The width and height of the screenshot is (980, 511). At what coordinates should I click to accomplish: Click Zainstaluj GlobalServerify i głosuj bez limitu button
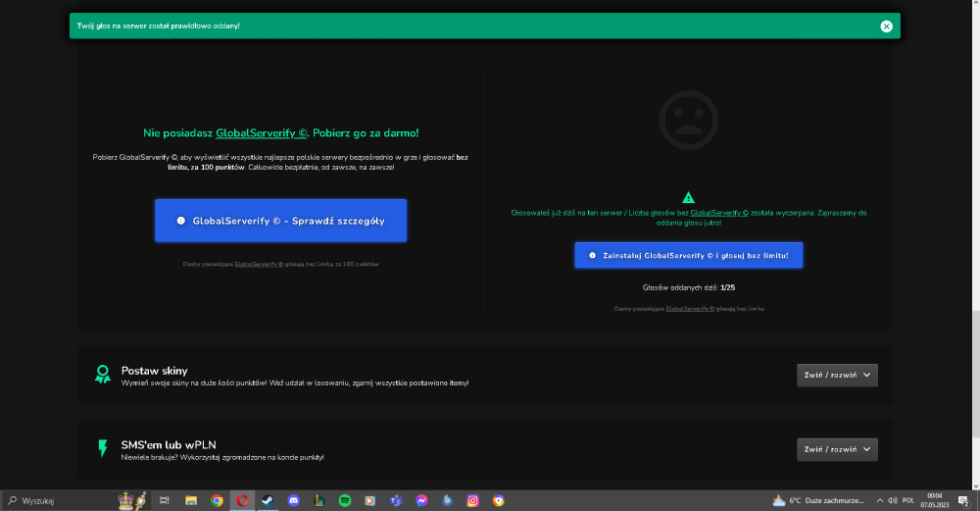tap(688, 255)
